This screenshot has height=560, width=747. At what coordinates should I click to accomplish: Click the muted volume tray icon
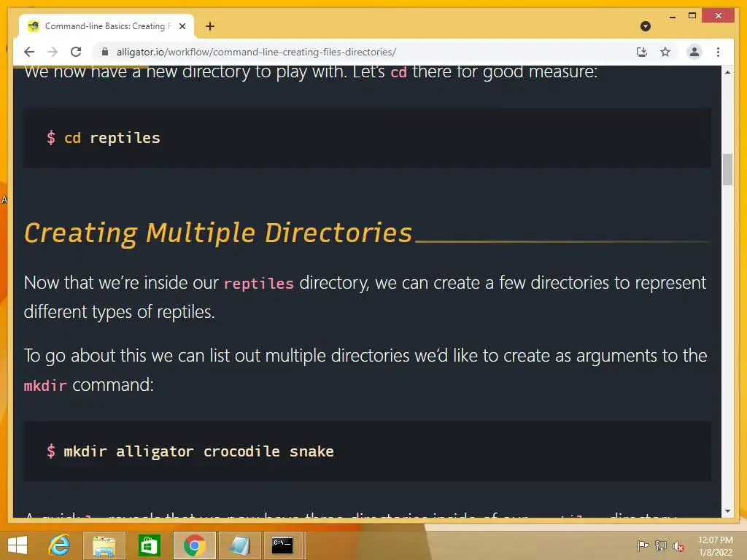pyautogui.click(x=678, y=545)
